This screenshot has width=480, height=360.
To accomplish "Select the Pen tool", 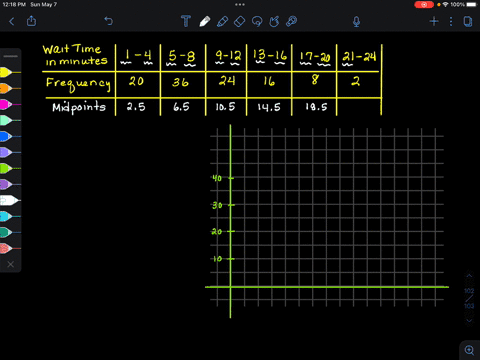I will click(205, 21).
